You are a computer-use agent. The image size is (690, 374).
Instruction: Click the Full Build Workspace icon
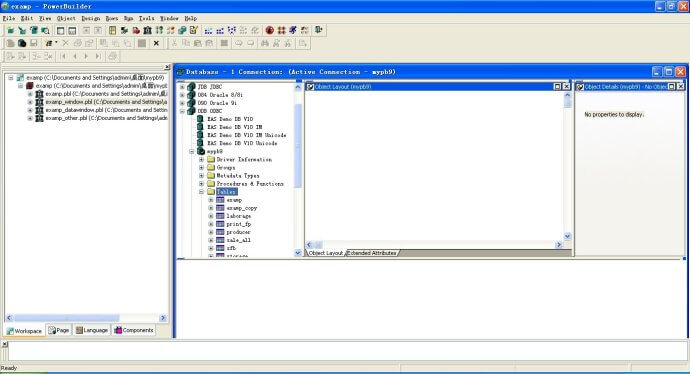click(x=220, y=30)
